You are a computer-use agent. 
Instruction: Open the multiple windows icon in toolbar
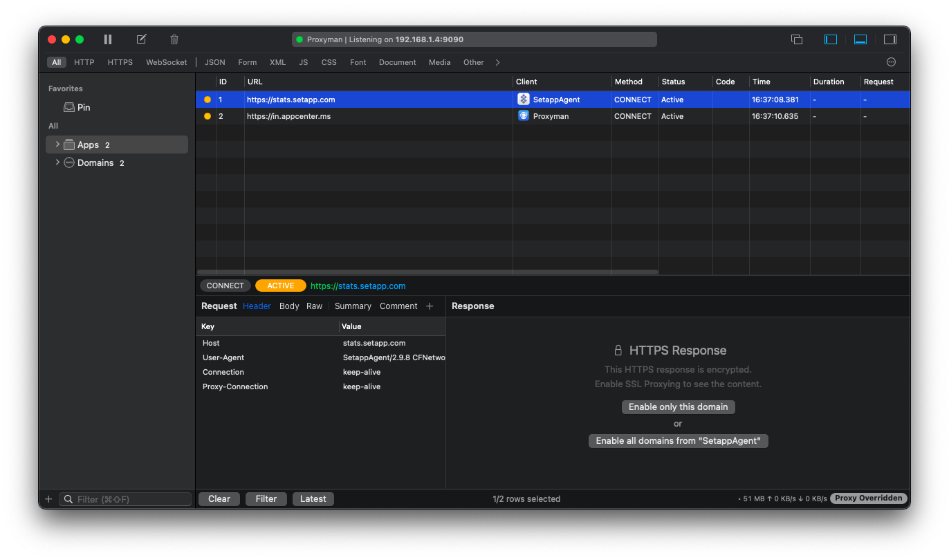(x=797, y=39)
